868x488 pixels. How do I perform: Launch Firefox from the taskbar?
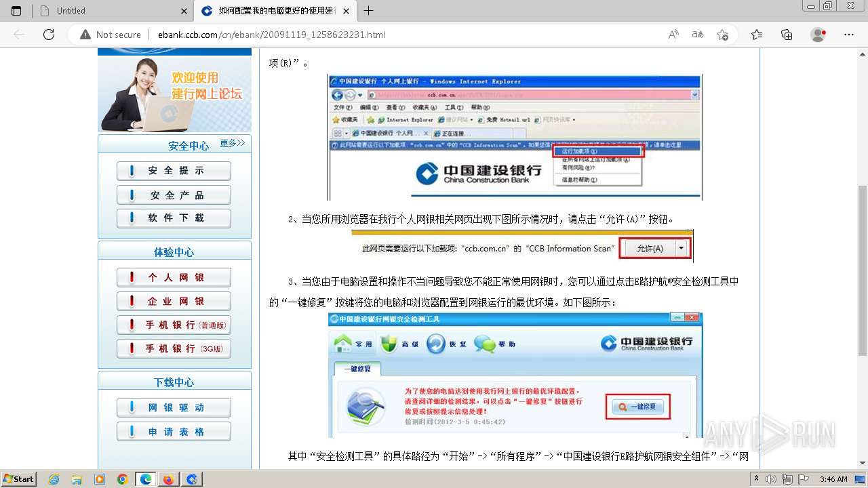coord(168,479)
